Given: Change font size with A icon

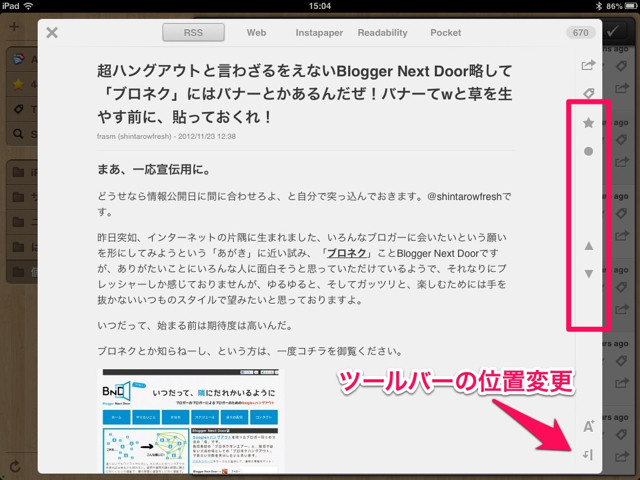Looking at the screenshot, I should coord(588,426).
